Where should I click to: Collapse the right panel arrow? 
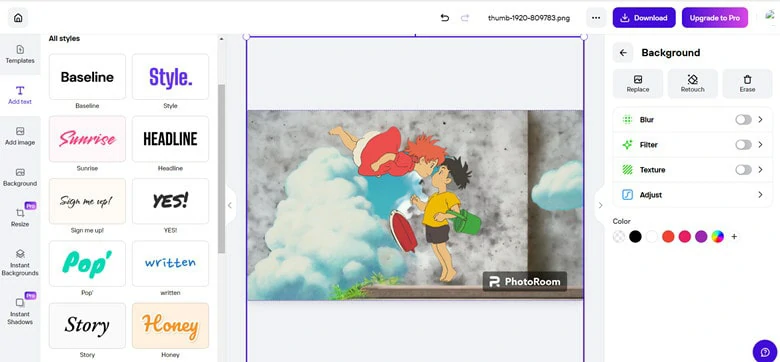coord(600,205)
